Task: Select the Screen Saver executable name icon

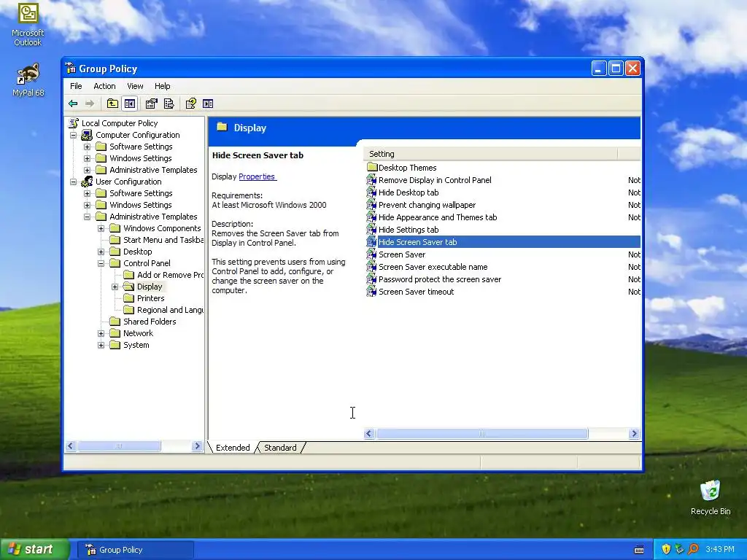Action: pos(371,267)
